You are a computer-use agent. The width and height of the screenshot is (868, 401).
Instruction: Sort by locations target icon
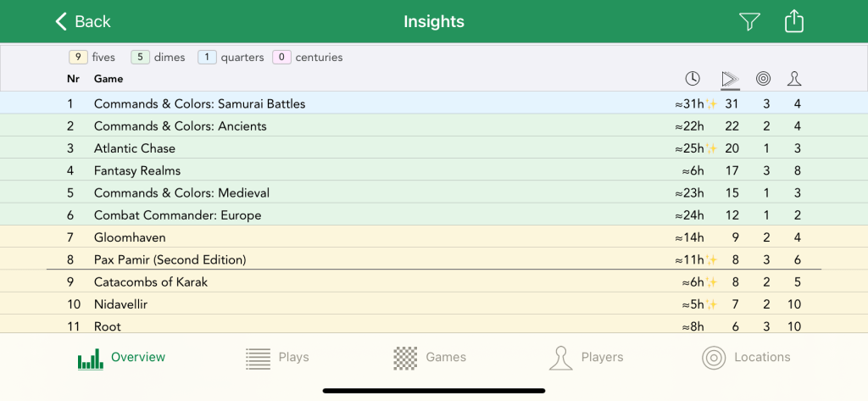click(763, 79)
